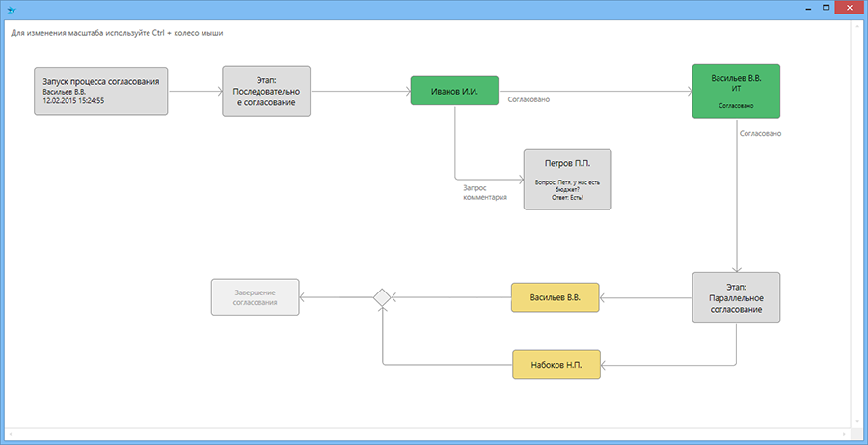Click the zoom hint text at top
The width and height of the screenshot is (868, 445).
click(117, 33)
